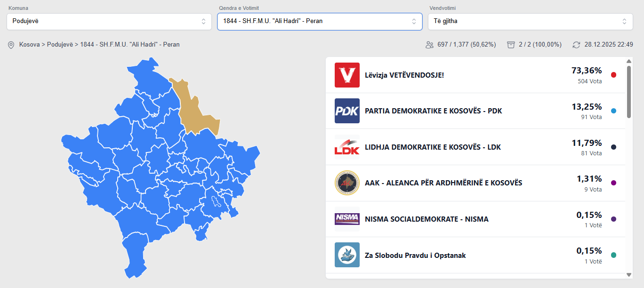This screenshot has height=288, width=644.
Task: Click the voter turnout people icon
Action: [429, 45]
